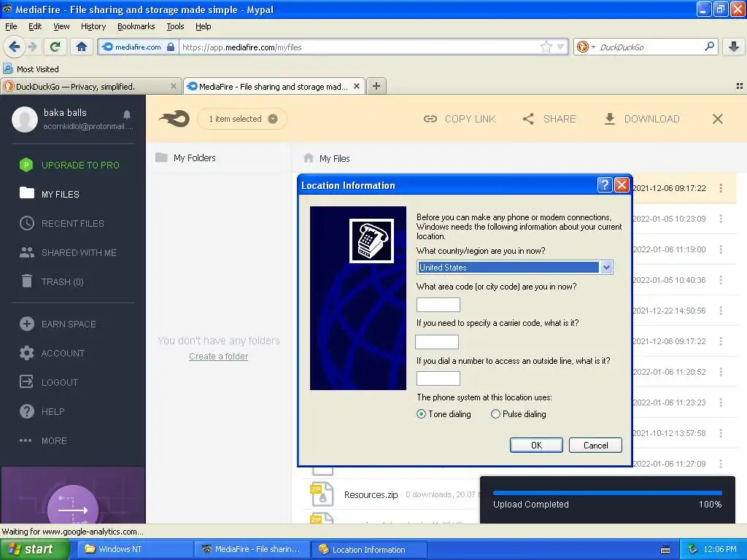This screenshot has width=747, height=560.
Task: Open the downloads arrow button in toolbar
Action: pos(734,47)
